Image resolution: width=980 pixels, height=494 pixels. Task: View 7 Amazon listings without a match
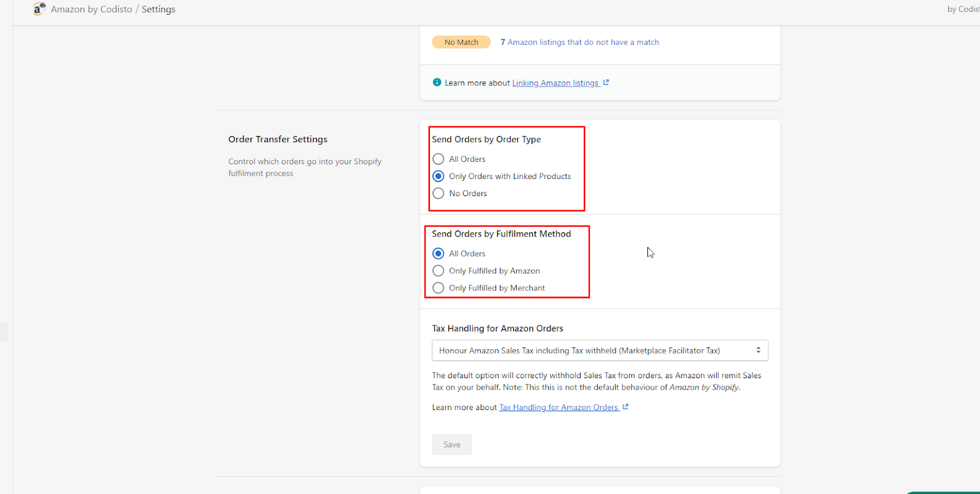click(x=579, y=42)
